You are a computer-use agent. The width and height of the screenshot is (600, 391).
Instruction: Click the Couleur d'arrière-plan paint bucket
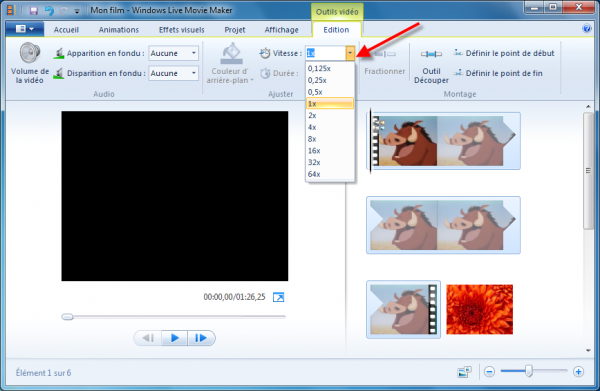[x=231, y=63]
